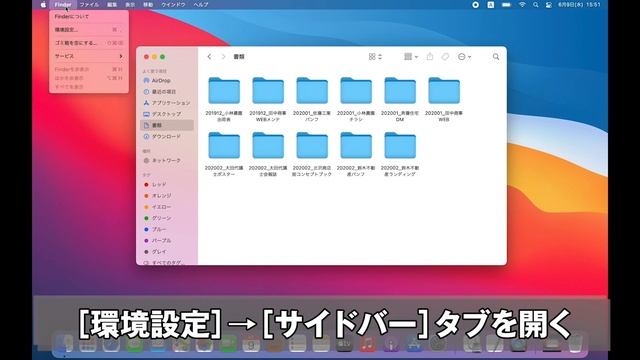Open the action (ellipsis) dropdown menu

coord(464,57)
